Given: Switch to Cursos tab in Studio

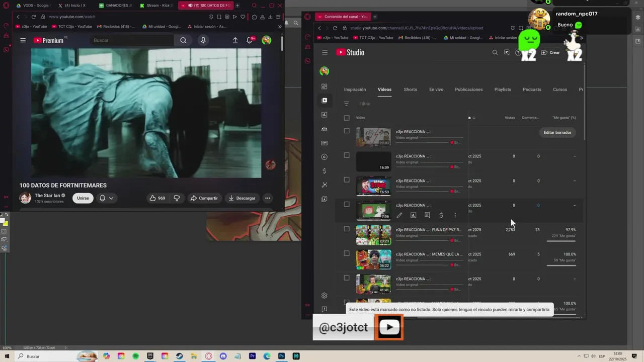Looking at the screenshot, I should pyautogui.click(x=560, y=89).
